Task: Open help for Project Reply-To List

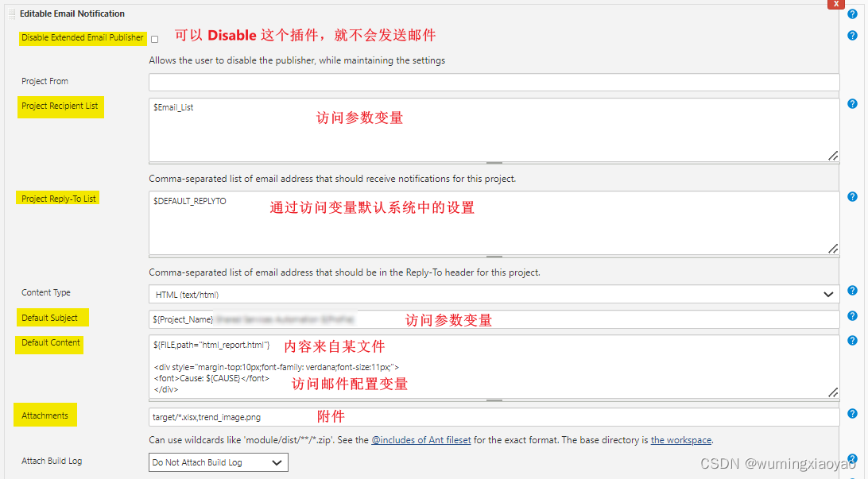Action: 852,197
